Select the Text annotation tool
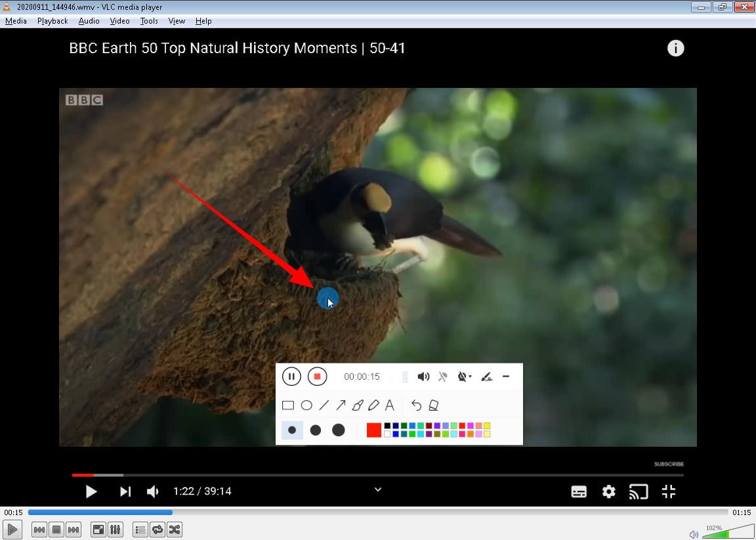 [390, 405]
